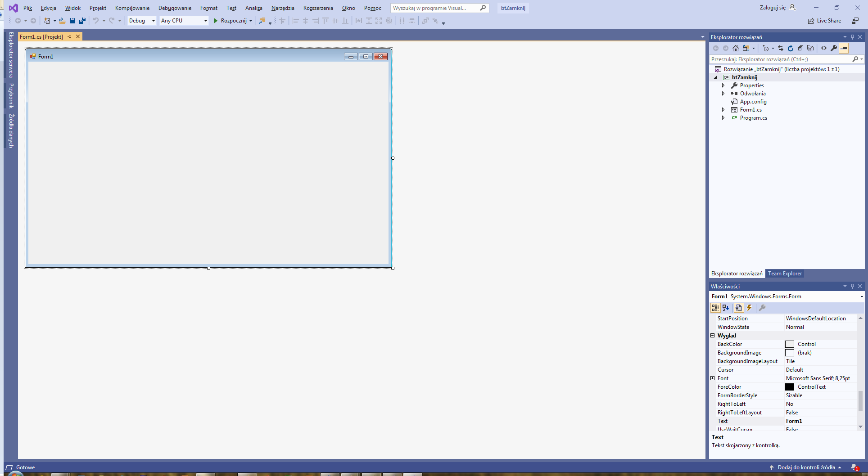Open the Debugowanie menu
Screen dimensions: 868x476
pyautogui.click(x=175, y=8)
